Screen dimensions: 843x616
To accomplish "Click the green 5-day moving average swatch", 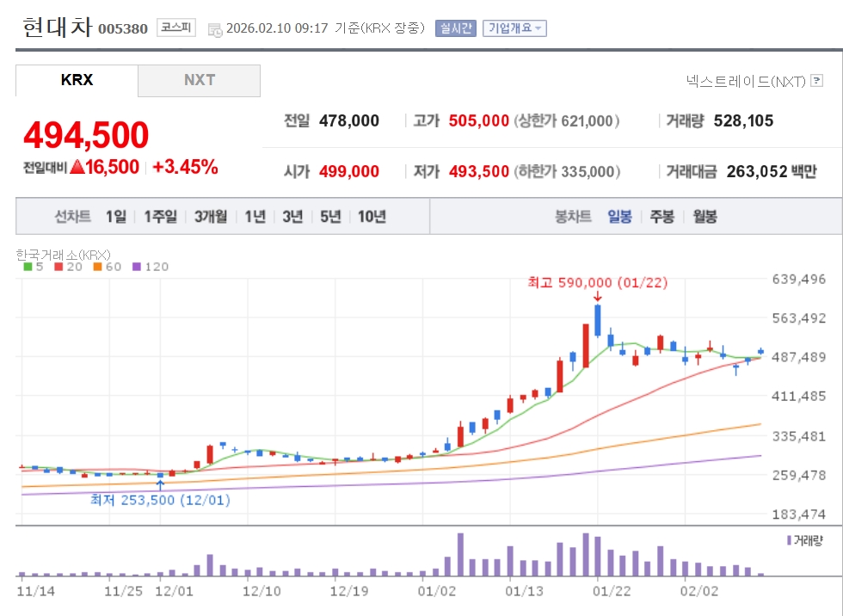I will (28, 267).
